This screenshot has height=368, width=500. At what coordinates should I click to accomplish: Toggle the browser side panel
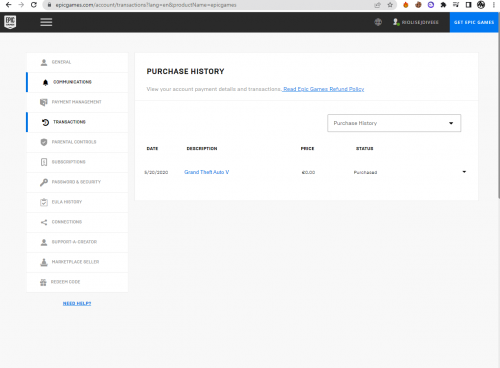pyautogui.click(x=468, y=5)
